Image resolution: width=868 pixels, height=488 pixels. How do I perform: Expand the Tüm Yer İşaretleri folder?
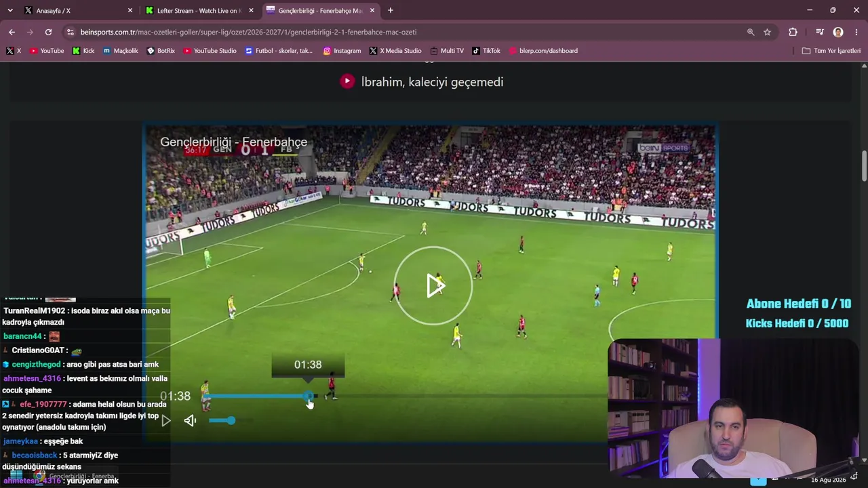click(831, 51)
